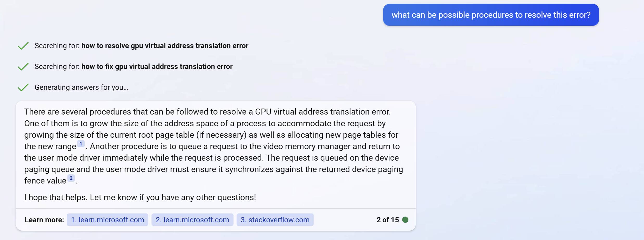Open citation 2 after 'fence value'
Screen dimensions: 644x240
point(71,178)
